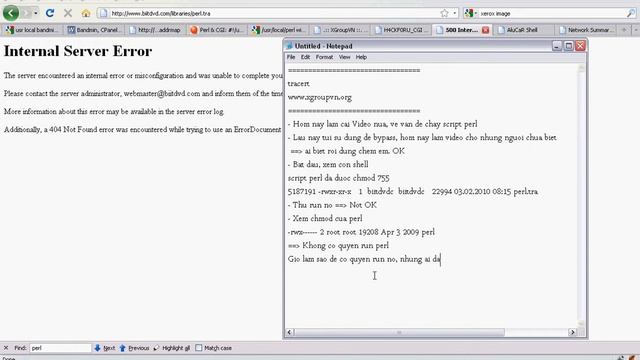Maximize the Notepad window
Image resolution: width=640 pixels, height=360 pixels.
click(x=569, y=46)
